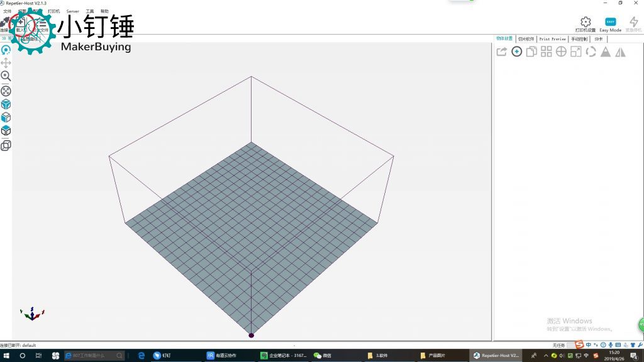Open the 钉钉 taskbar app
Viewport: 644px width, 362px height.
click(162, 356)
